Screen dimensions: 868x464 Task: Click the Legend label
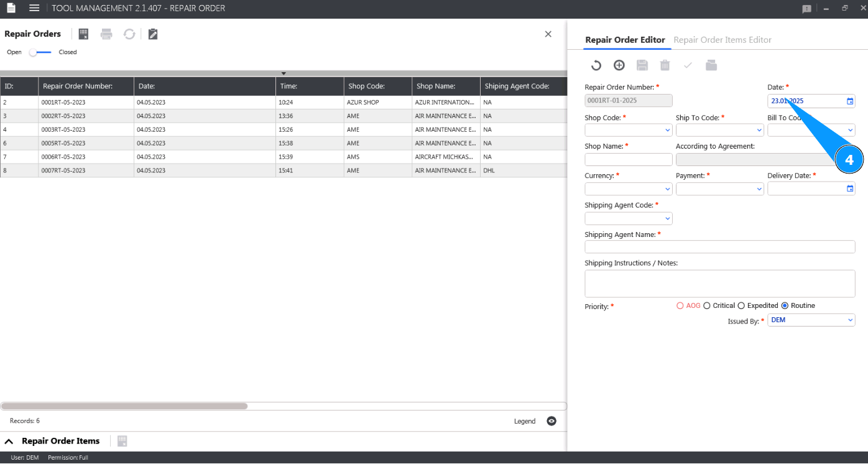pyautogui.click(x=525, y=421)
